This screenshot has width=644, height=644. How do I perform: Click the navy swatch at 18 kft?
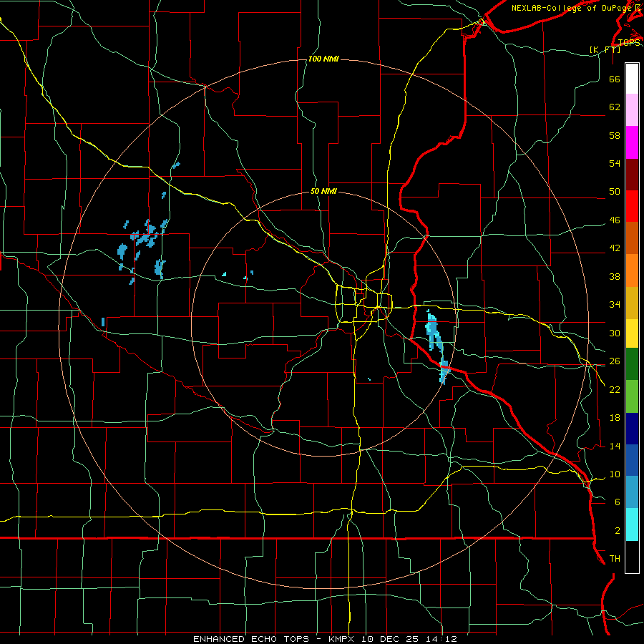pyautogui.click(x=632, y=429)
